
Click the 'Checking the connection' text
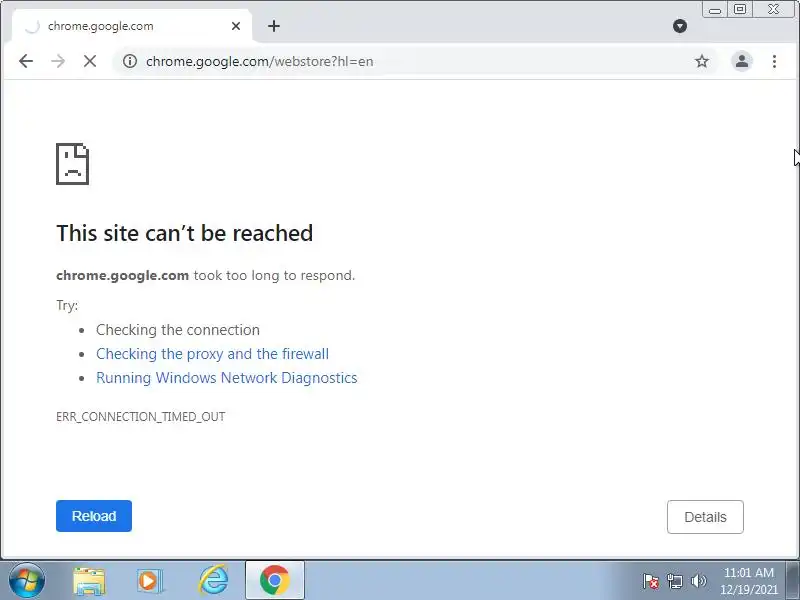tap(178, 330)
